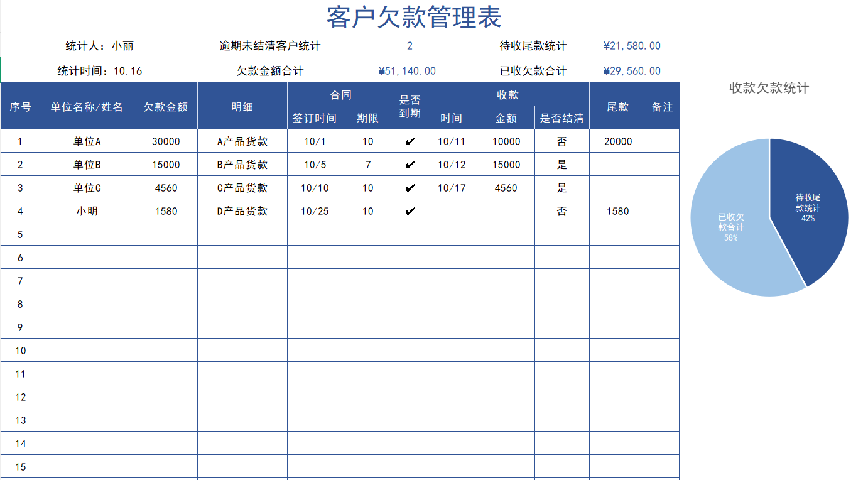Click the 否 settled cell in 小明 row
The width and height of the screenshot is (868, 480).
click(562, 211)
